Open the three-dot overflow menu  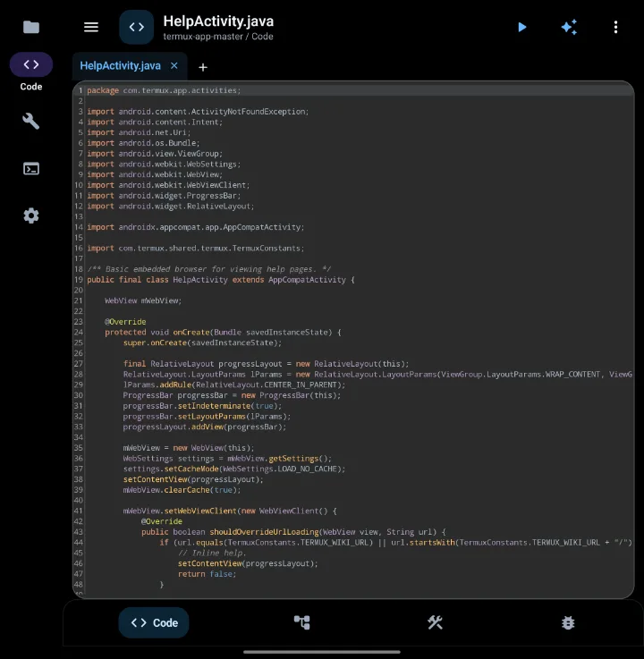click(x=616, y=28)
